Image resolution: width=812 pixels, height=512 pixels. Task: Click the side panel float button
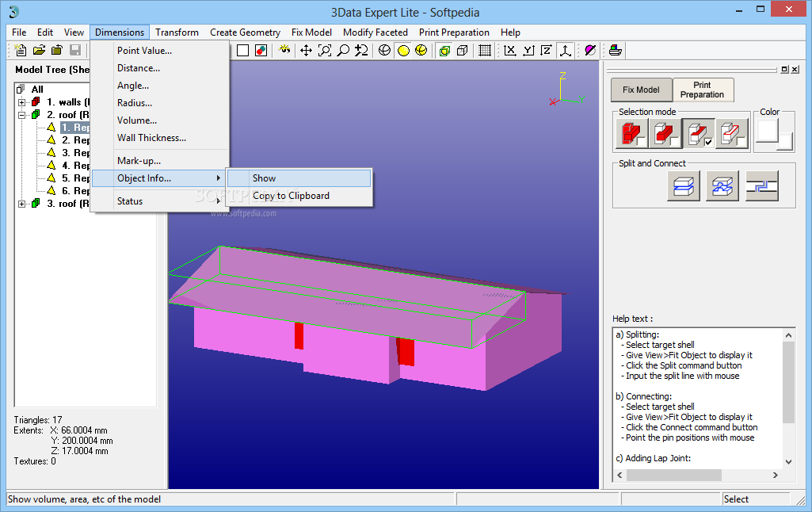point(784,70)
